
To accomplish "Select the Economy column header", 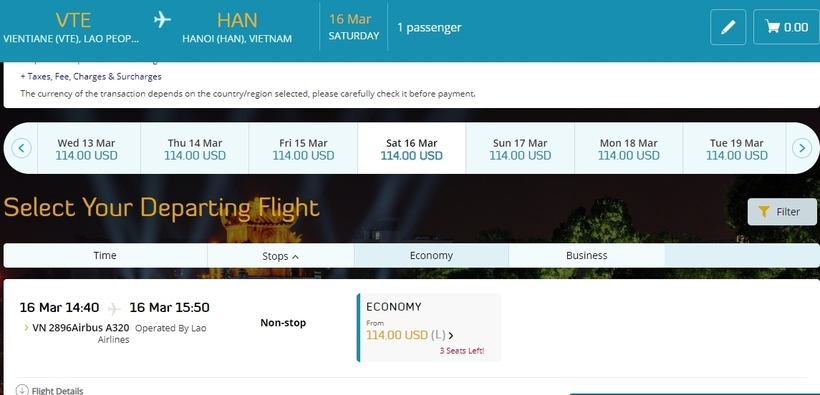I will pos(431,256).
